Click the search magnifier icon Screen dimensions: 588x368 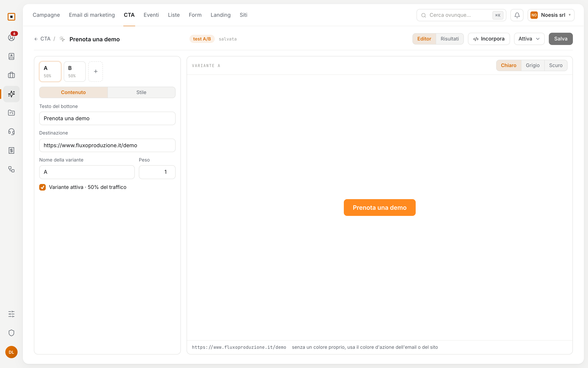coord(423,15)
